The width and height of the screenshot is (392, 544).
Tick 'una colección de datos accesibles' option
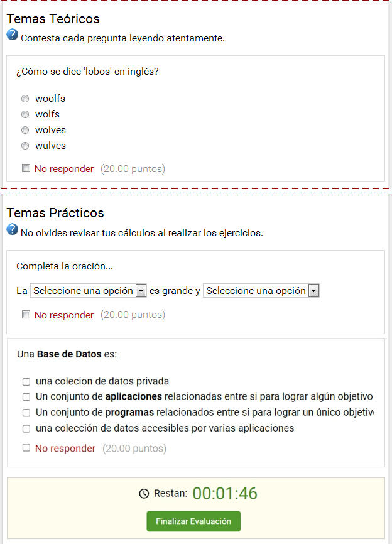(x=26, y=428)
